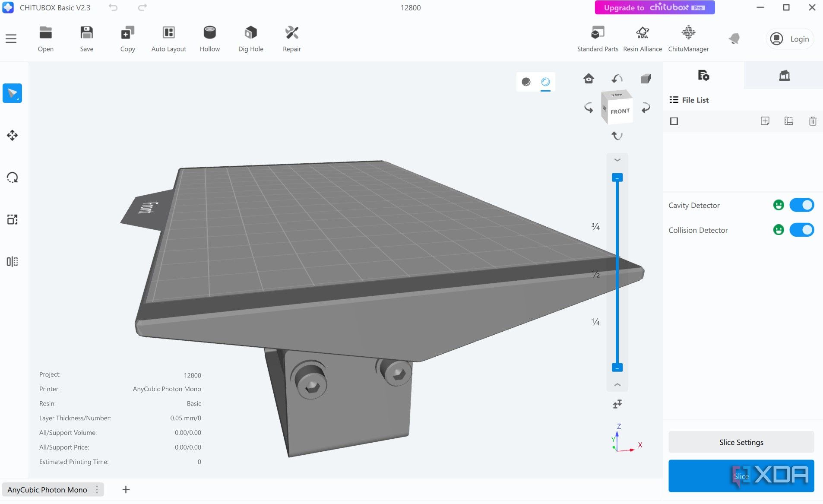Open Resin Alliance
This screenshot has height=504, width=823.
tap(643, 39)
